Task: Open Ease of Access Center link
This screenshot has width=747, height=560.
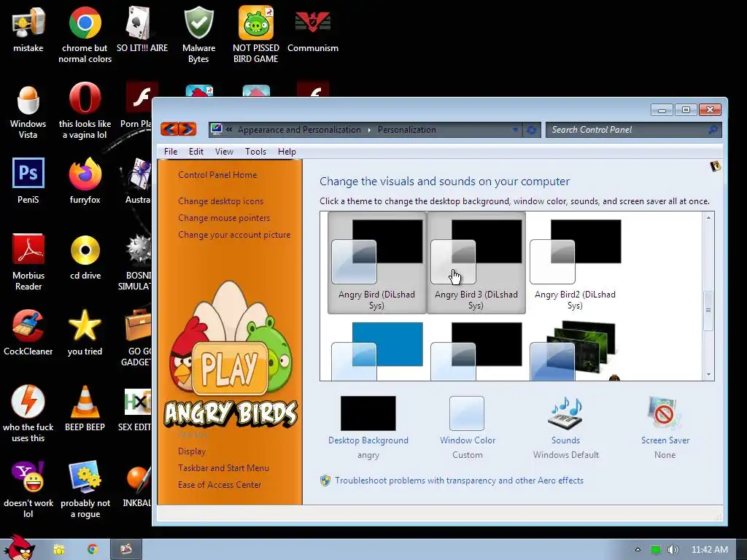Action: (220, 484)
